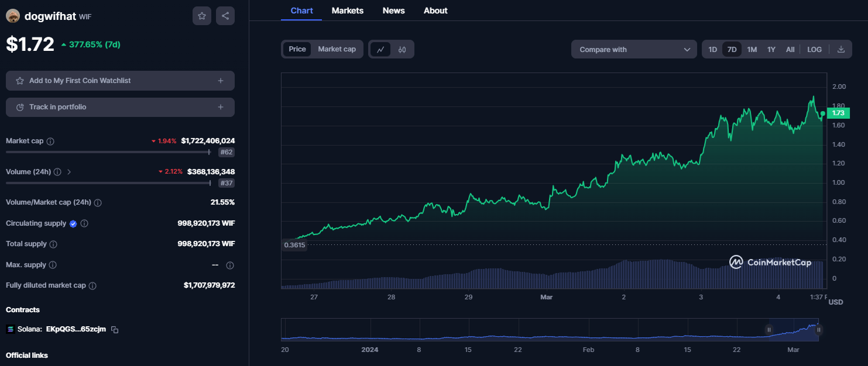Click volume value $368,136,348
Screen dimensions: 868x366
click(x=211, y=172)
